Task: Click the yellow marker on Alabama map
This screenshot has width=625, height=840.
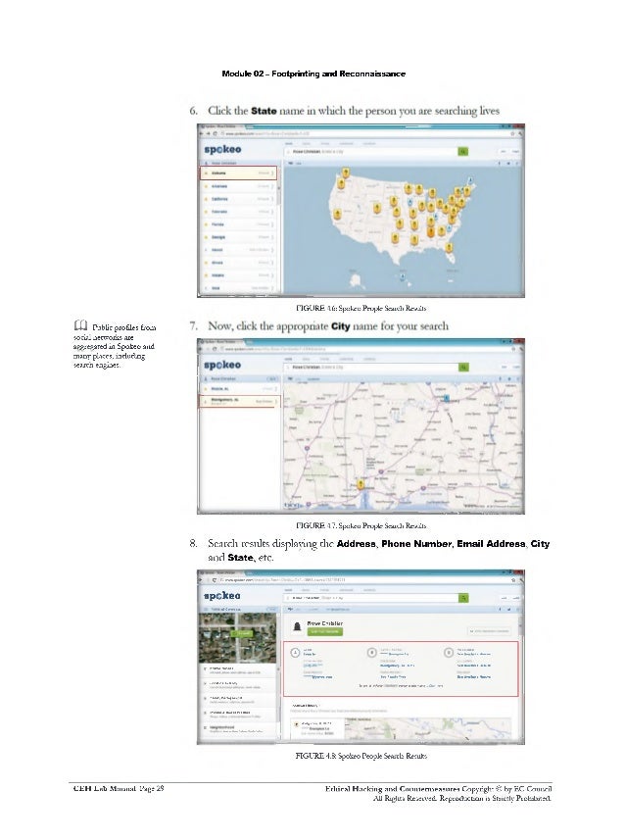Action: [x=361, y=484]
